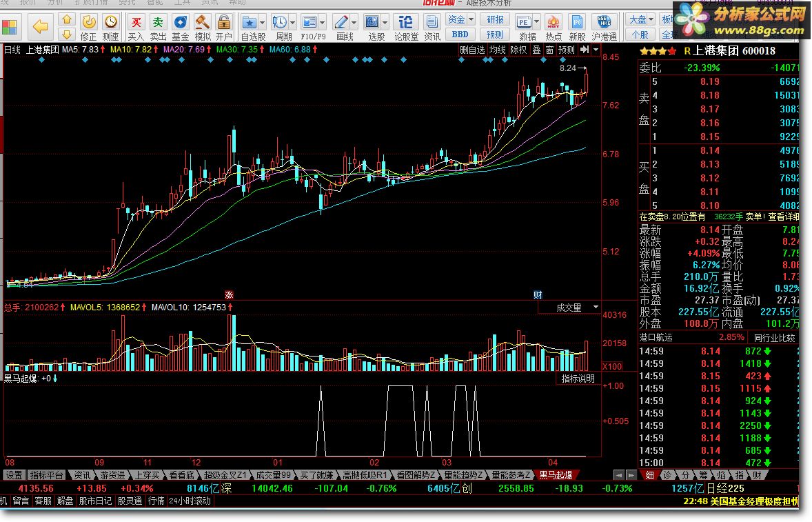Click the 预测 button in the toolbar
This screenshot has width=812, height=522.
point(495,34)
